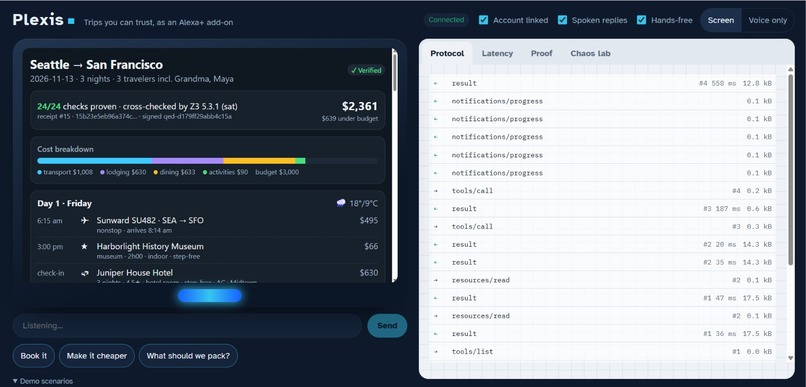Click the Send button
This screenshot has width=806, height=387.
pyautogui.click(x=387, y=326)
